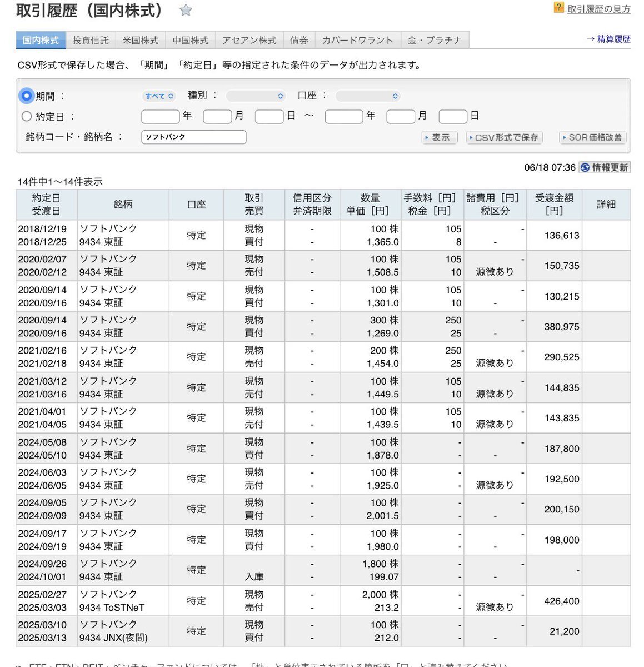644x667 pixels.
Task: Click the question mark help icon
Action: pyautogui.click(x=558, y=7)
